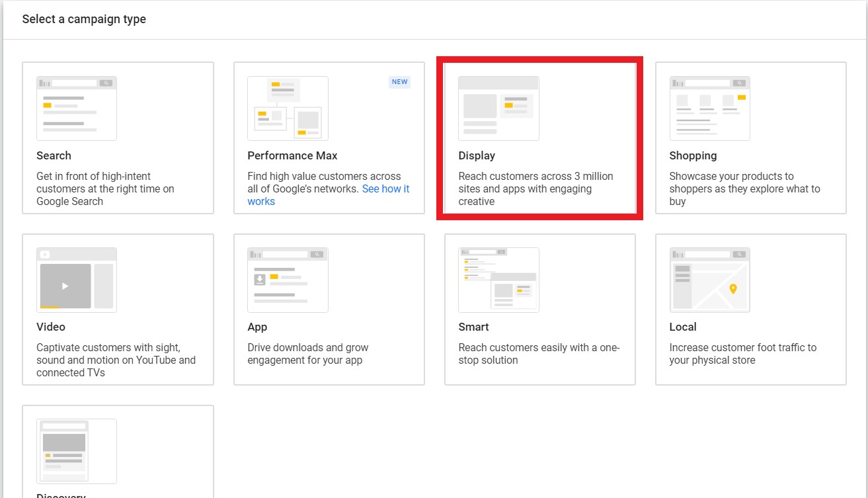The height and width of the screenshot is (498, 868).
Task: Choose the Display campaign type
Action: click(539, 138)
